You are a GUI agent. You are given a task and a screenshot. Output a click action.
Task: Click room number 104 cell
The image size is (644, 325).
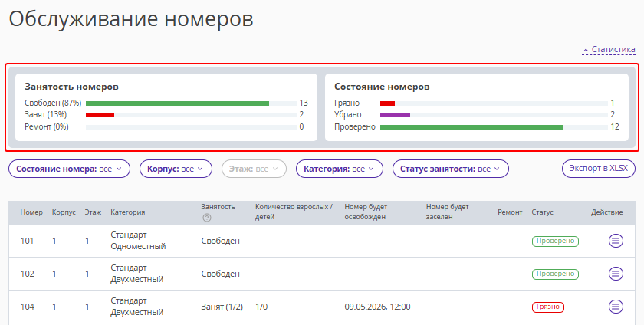pos(27,307)
